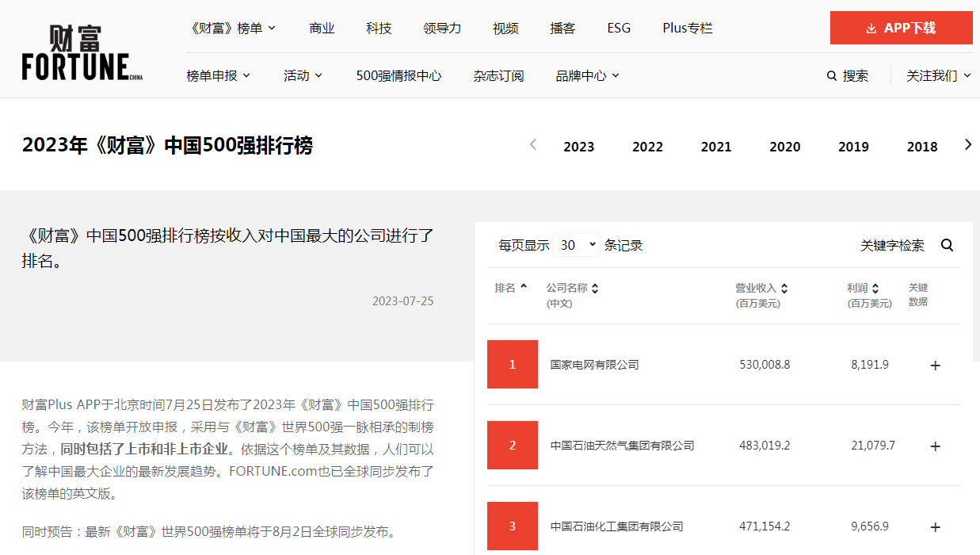Viewport: 980px width, 555px height.
Task: Open the 每页显示 records dropdown
Action: (577, 245)
